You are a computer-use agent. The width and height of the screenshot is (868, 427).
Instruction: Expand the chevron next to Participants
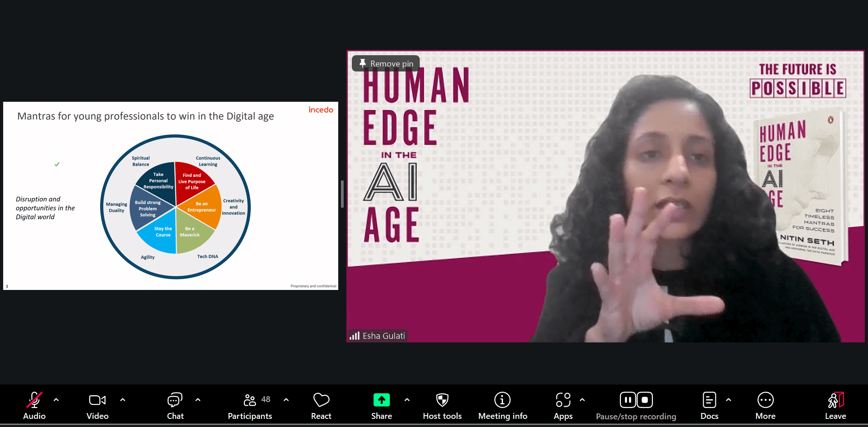click(286, 400)
